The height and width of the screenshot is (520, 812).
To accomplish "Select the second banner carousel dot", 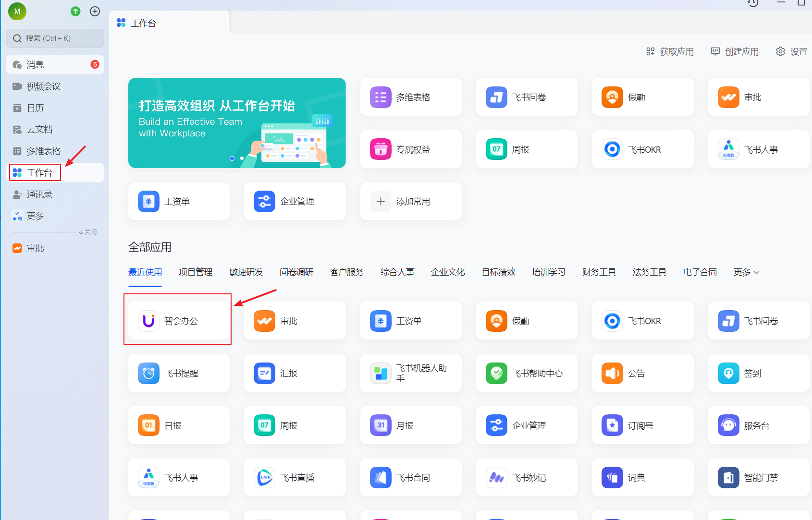I will (x=242, y=158).
